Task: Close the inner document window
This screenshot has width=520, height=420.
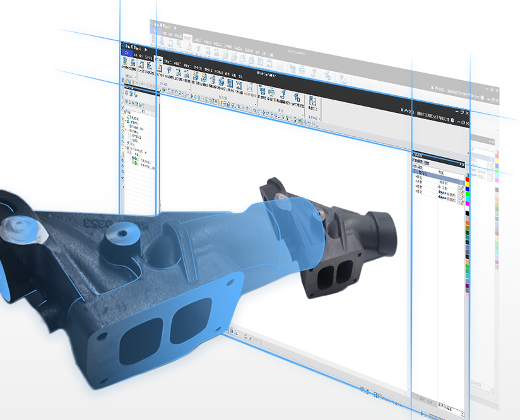Action: [x=467, y=122]
